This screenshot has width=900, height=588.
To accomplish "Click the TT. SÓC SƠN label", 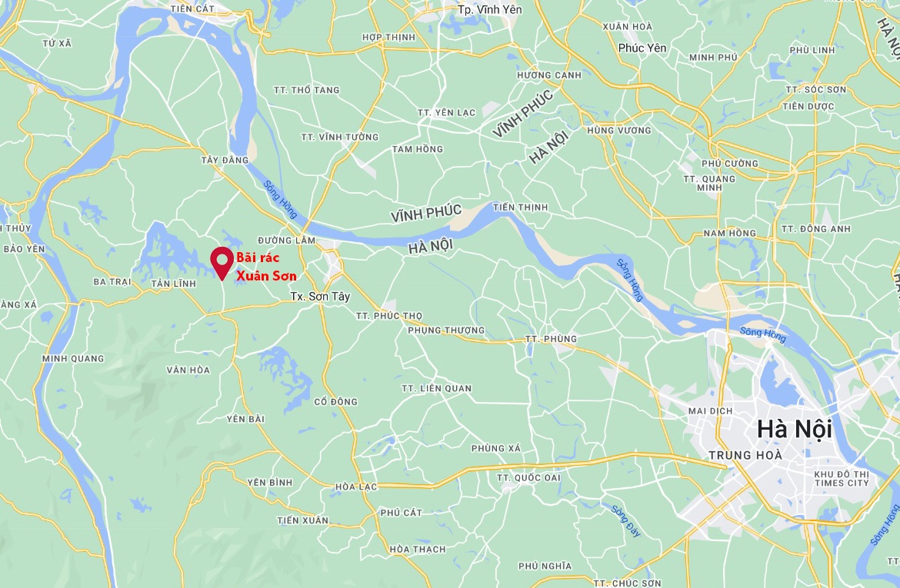I will click(x=815, y=89).
